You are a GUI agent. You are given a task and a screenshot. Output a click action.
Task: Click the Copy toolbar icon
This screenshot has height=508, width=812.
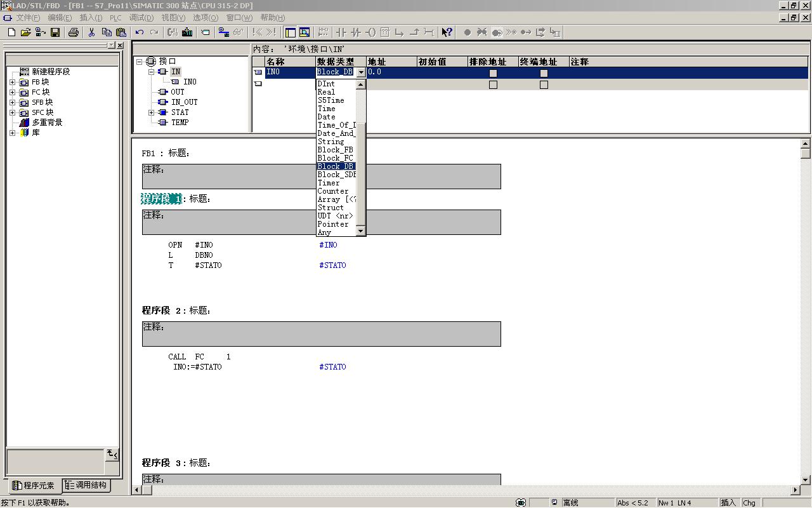click(x=107, y=32)
